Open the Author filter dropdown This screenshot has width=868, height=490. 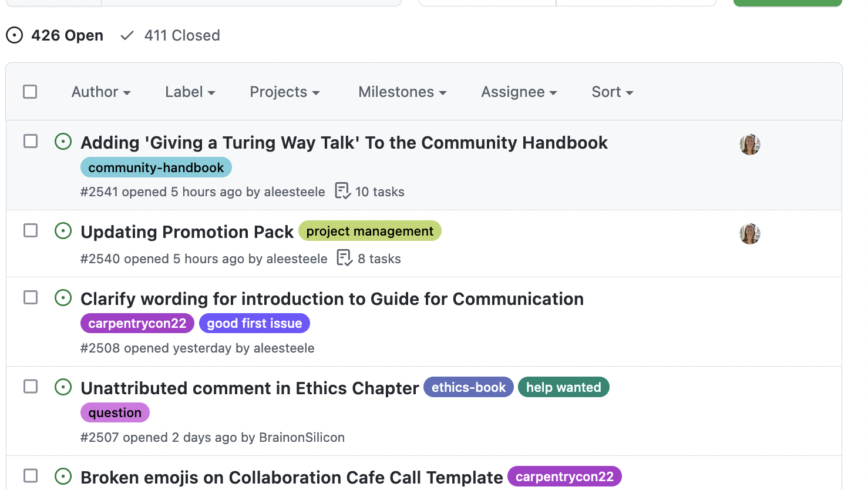pos(101,92)
